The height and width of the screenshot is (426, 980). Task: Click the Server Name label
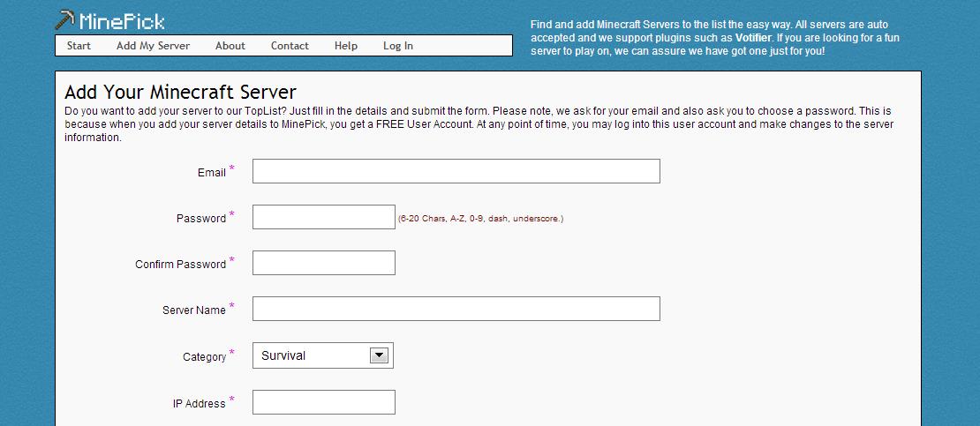(x=194, y=310)
